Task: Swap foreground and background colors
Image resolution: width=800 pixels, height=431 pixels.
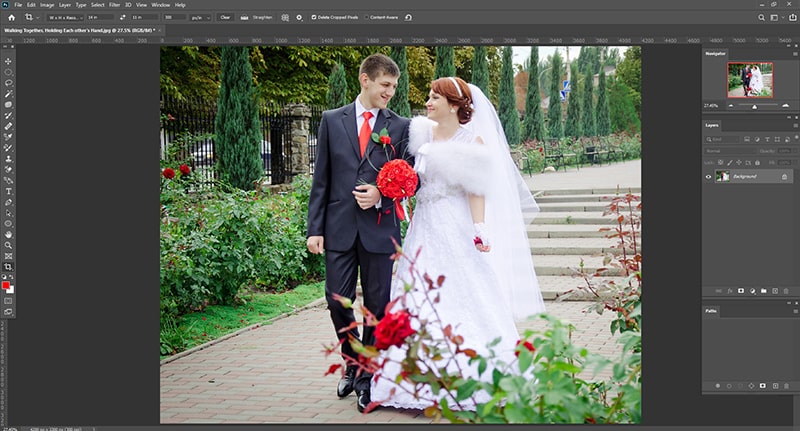Action: pos(11,277)
